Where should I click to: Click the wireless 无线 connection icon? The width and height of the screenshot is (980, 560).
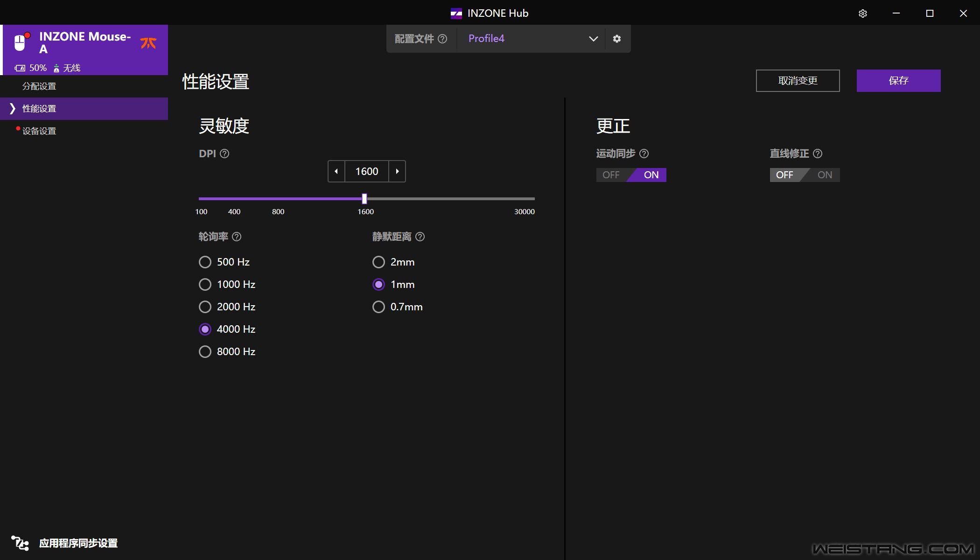56,68
